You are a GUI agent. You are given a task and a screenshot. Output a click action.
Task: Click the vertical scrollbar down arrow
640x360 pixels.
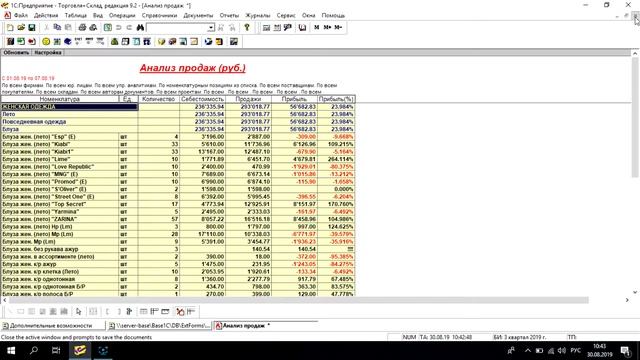[x=635, y=292]
